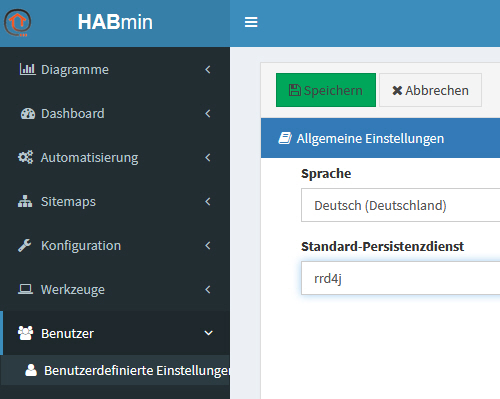Open the Konfiguration menu item
The height and width of the screenshot is (399, 500).
115,246
